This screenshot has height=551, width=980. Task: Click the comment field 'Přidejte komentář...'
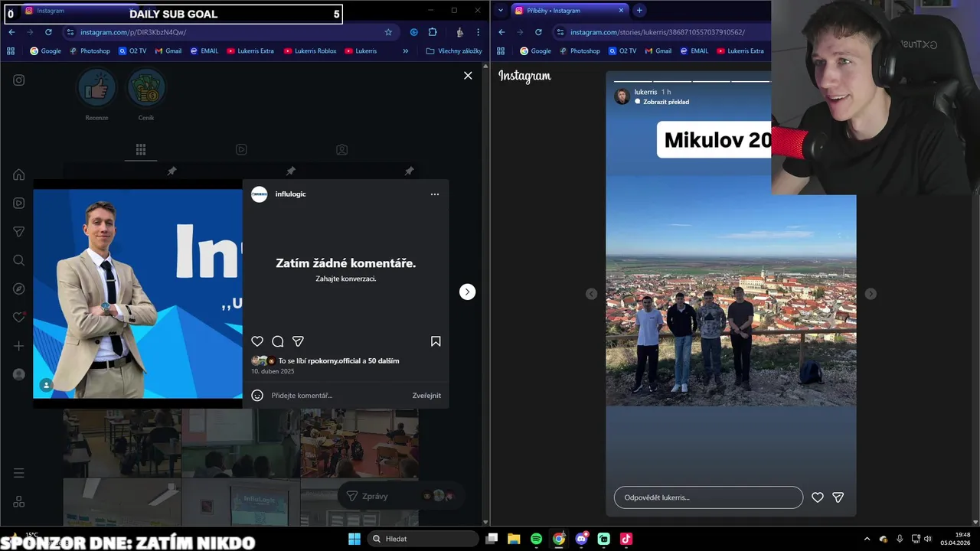click(337, 396)
